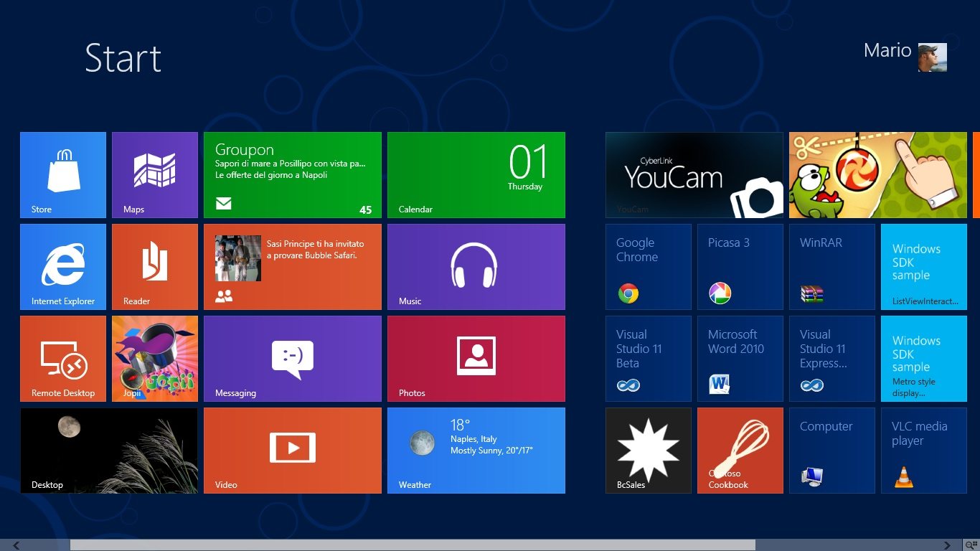
Task: Launch Microsoft Word 2010 tile
Action: pos(740,358)
